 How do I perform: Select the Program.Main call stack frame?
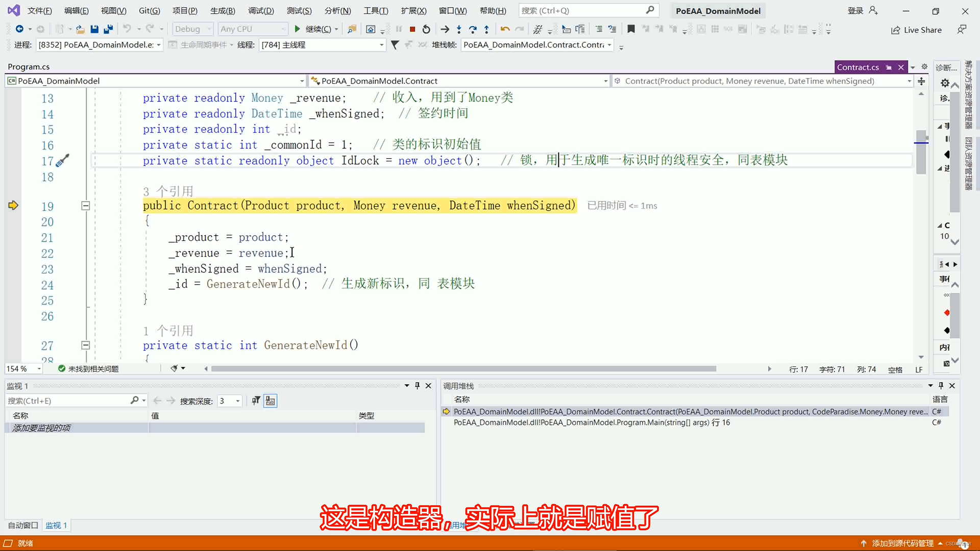pyautogui.click(x=591, y=422)
